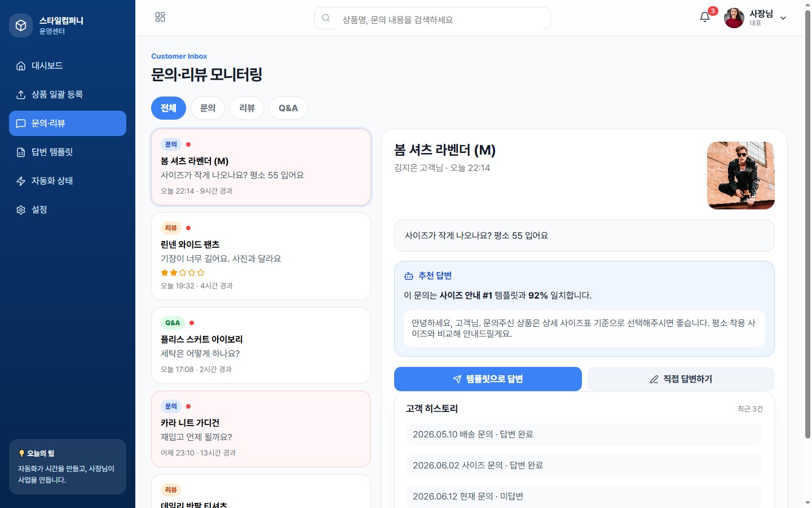Click the 최근 3건 label in 고객 히스토리
The width and height of the screenshot is (812, 508).
[750, 409]
